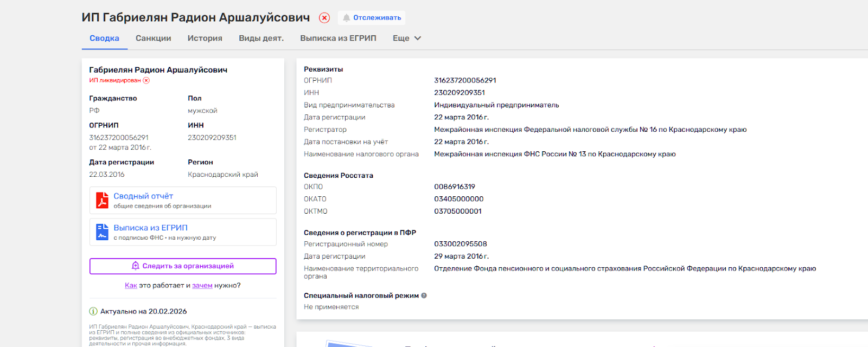This screenshot has height=347, width=868.
Task: Click the small red icon after ИП ликвидирован
Action: tap(146, 80)
